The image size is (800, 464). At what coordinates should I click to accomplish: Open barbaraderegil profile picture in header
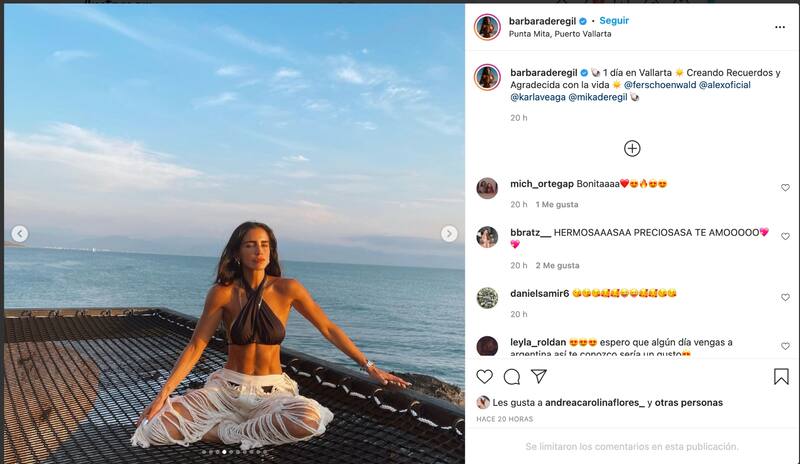click(487, 27)
